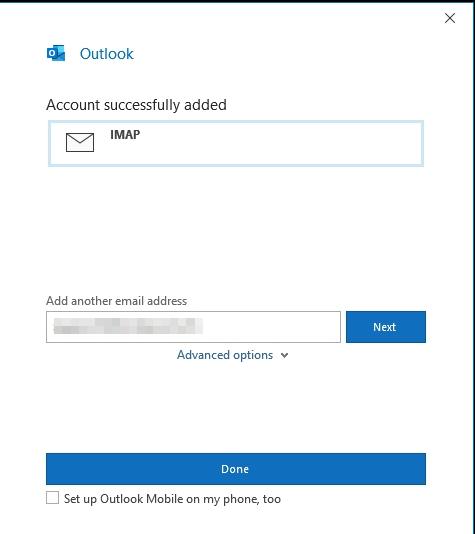Click 'Set up Outlook Mobile on my phone, too' label
This screenshot has height=534, width=475.
[x=172, y=499]
